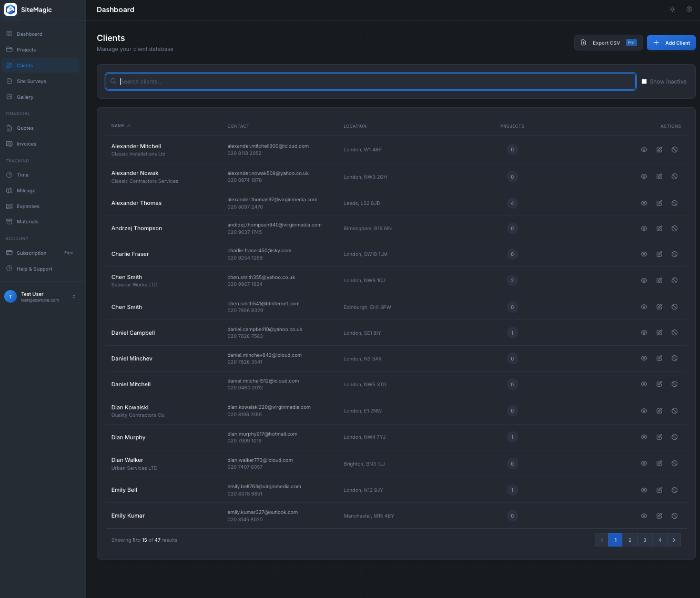
Task: Switch to the Projects section
Action: point(27,49)
